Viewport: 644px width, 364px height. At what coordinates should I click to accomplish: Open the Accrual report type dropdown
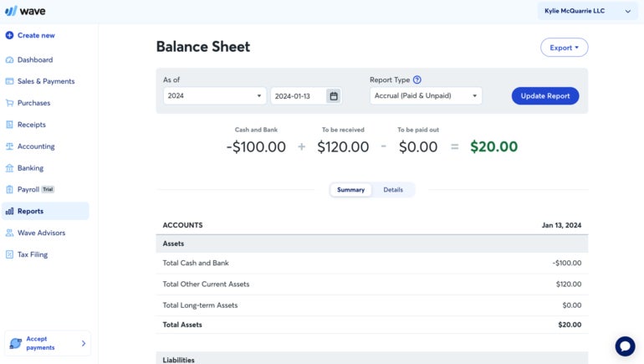tap(426, 96)
